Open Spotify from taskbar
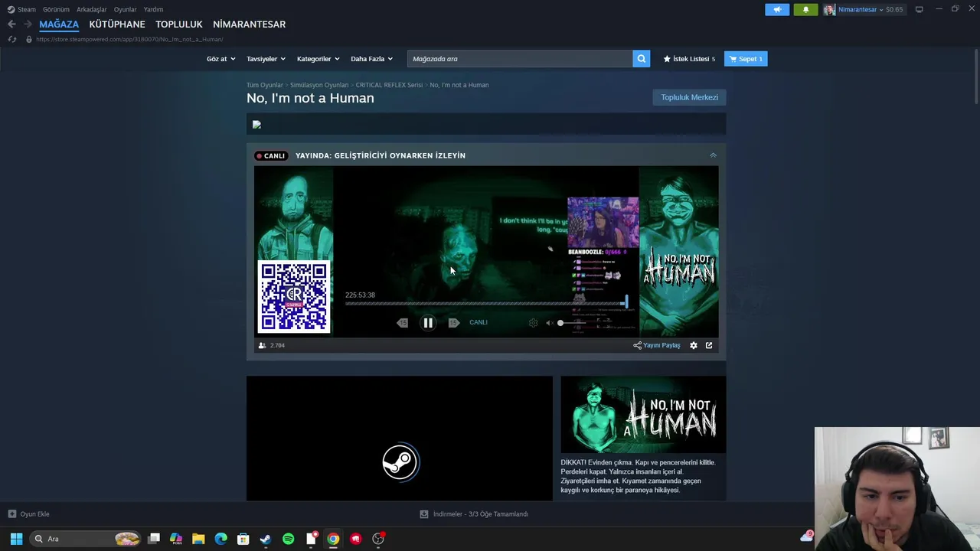 (288, 539)
